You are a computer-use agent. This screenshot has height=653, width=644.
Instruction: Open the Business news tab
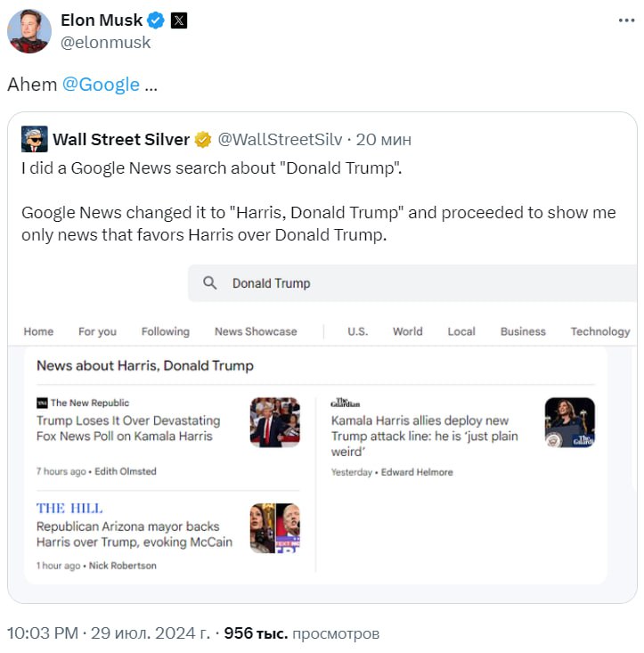coord(523,331)
